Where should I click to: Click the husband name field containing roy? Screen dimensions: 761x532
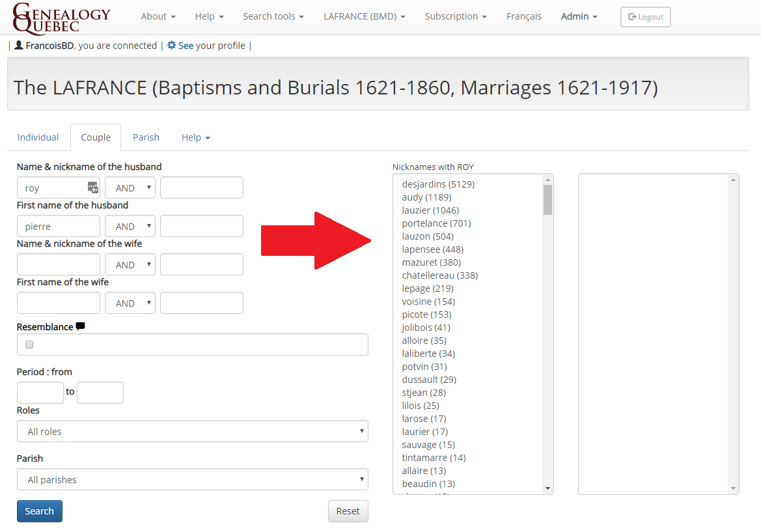click(58, 188)
